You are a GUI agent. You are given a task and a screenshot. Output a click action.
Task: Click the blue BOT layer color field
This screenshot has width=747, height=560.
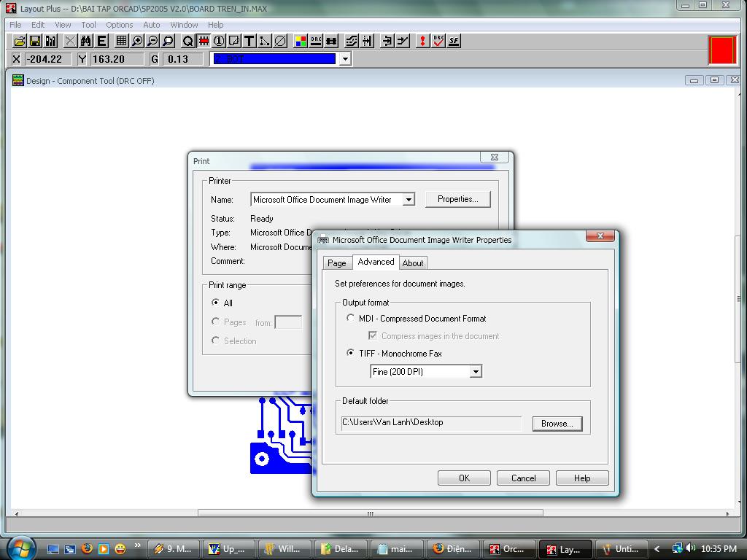coord(275,59)
